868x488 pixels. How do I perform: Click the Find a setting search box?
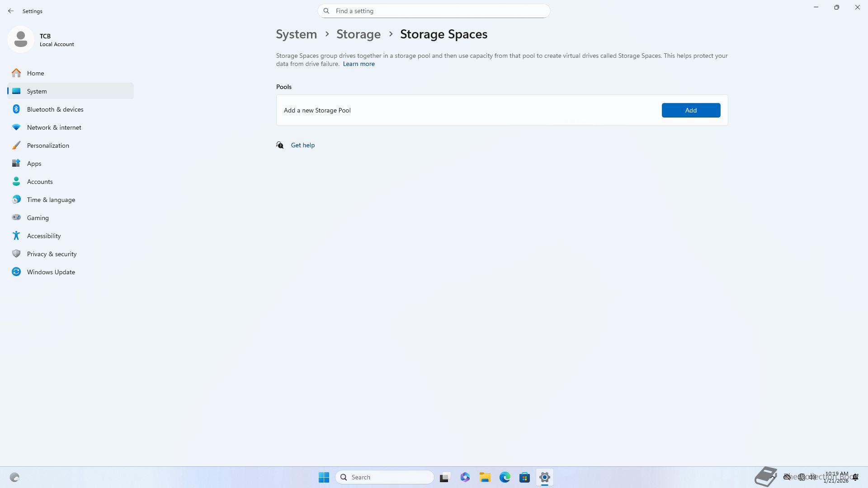click(x=434, y=11)
